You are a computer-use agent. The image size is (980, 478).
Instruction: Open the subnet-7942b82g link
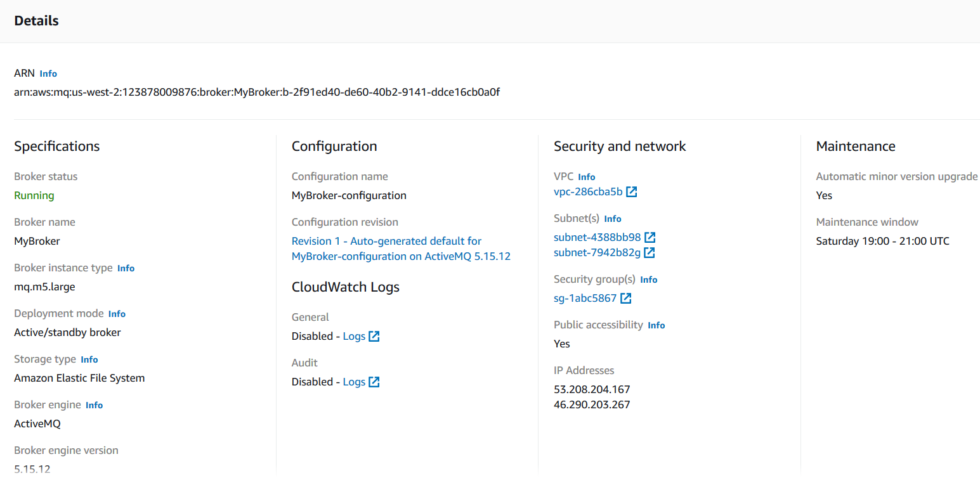coord(597,253)
